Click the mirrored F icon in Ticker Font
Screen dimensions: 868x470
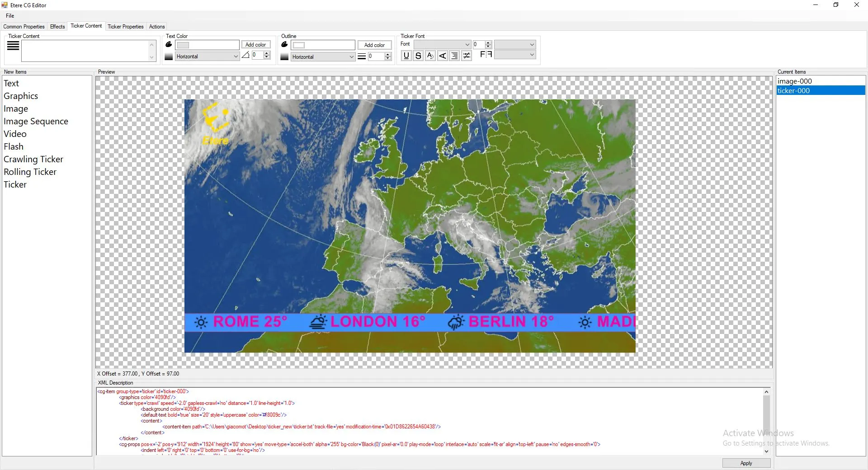pos(486,55)
